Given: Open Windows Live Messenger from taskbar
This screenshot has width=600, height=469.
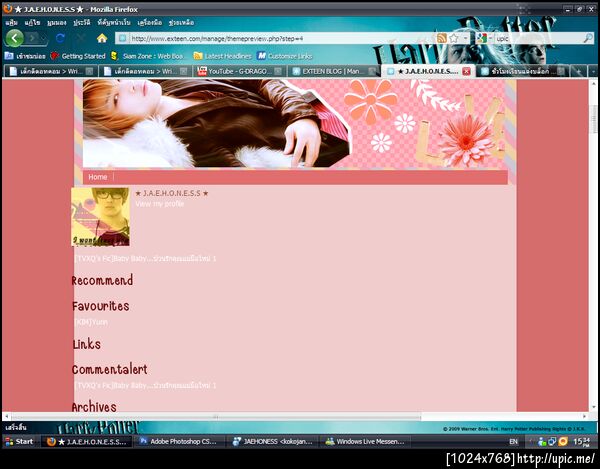Looking at the screenshot, I should coord(366,441).
